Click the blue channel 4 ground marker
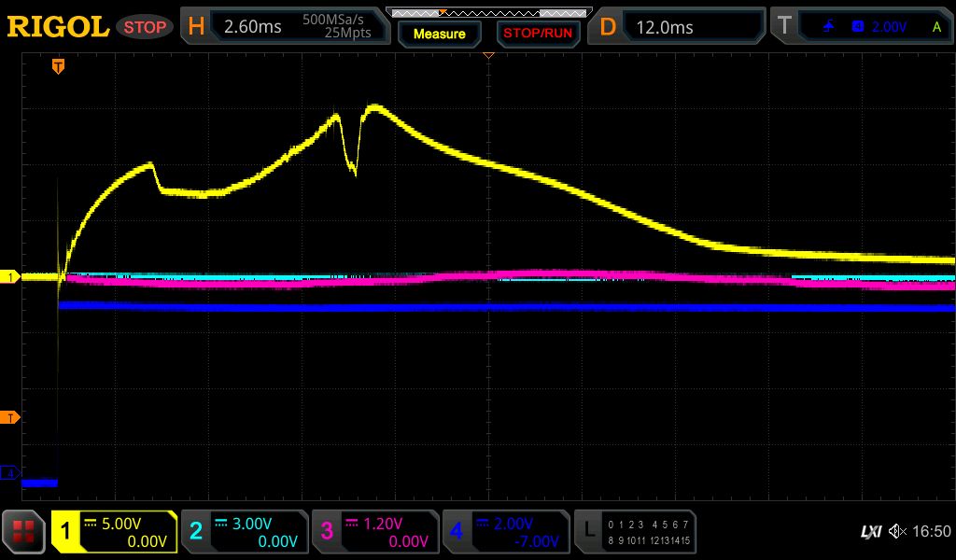 pos(11,474)
